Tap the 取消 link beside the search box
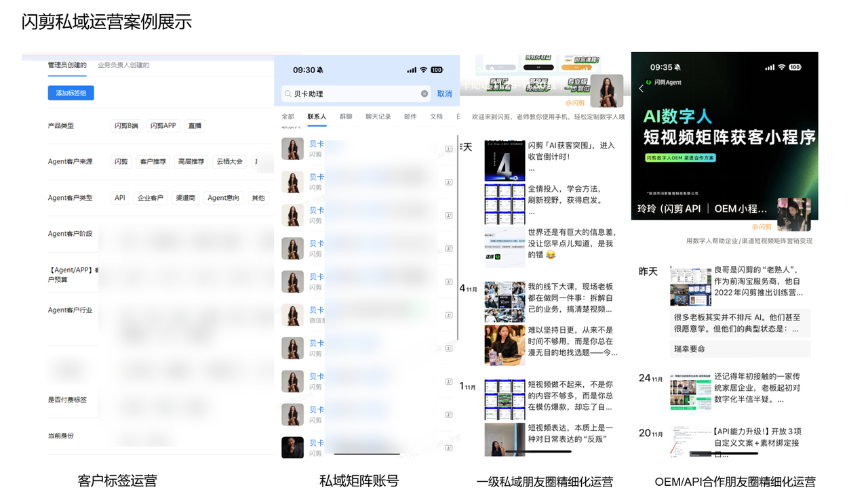 [444, 94]
